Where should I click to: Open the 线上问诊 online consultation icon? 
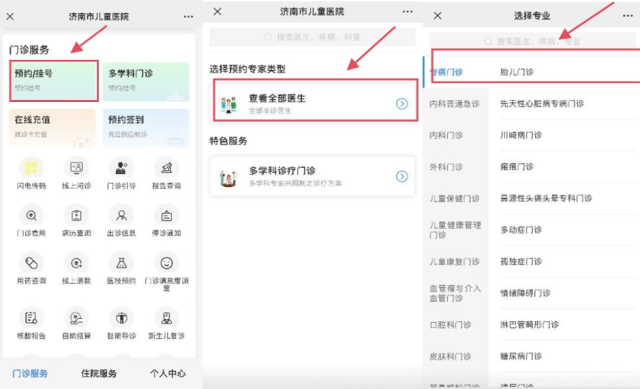76,168
